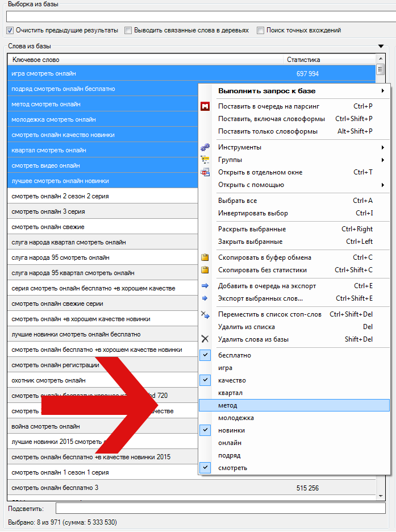Uncheck the 'смотреть' word filter
Screen dimensions: 396x532
tap(205, 468)
